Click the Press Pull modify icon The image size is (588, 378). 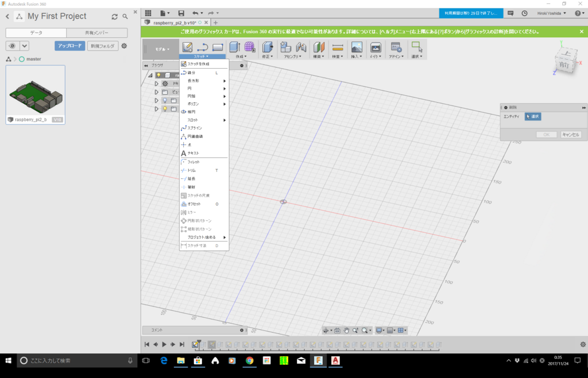coord(268,47)
